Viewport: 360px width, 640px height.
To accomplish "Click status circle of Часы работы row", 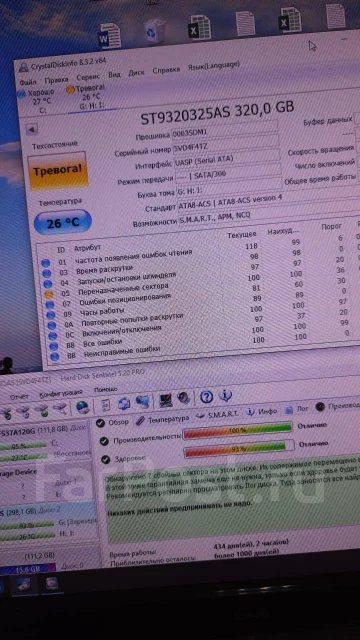I will tap(51, 315).
